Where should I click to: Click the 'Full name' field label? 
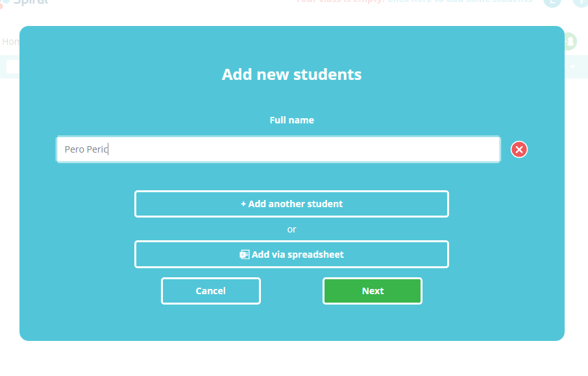click(291, 120)
